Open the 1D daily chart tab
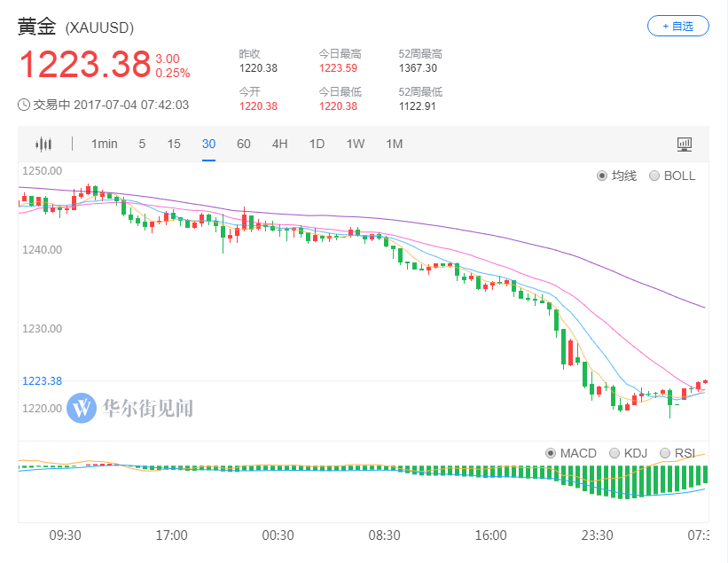 (317, 145)
